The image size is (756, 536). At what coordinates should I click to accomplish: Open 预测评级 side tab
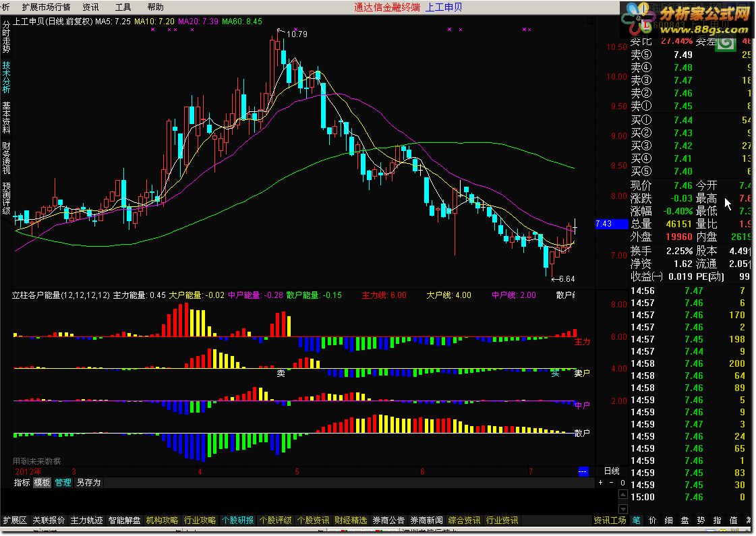pyautogui.click(x=6, y=198)
